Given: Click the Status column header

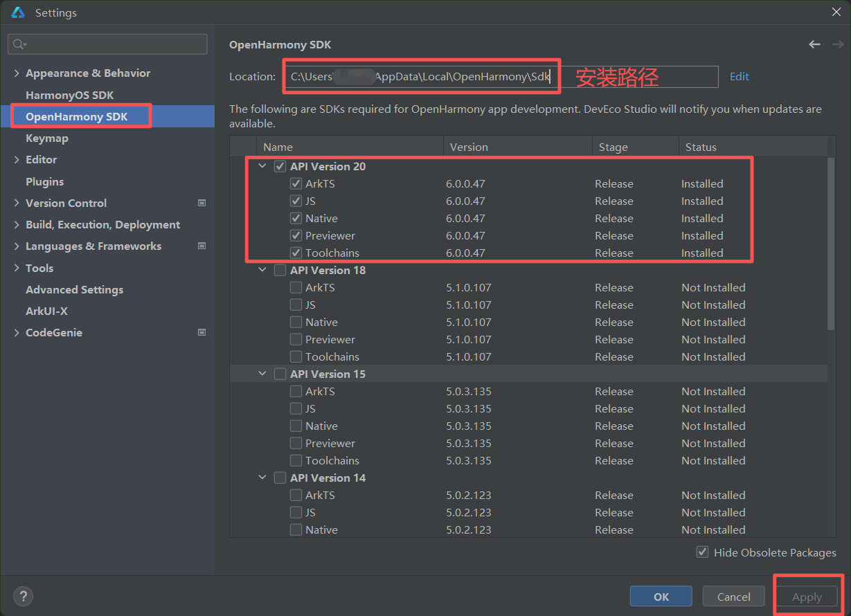Looking at the screenshot, I should coord(753,147).
